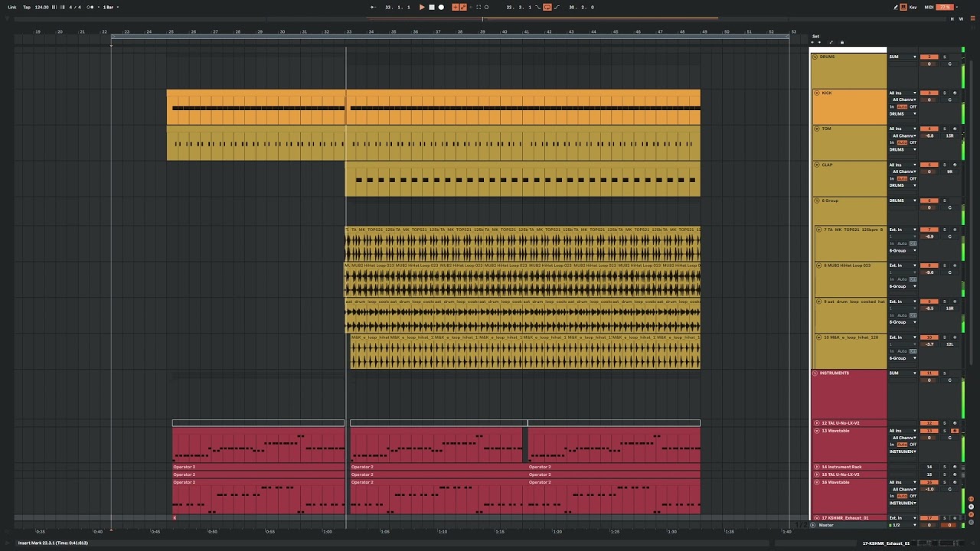Set CLAP monitor to Auto

click(902, 178)
